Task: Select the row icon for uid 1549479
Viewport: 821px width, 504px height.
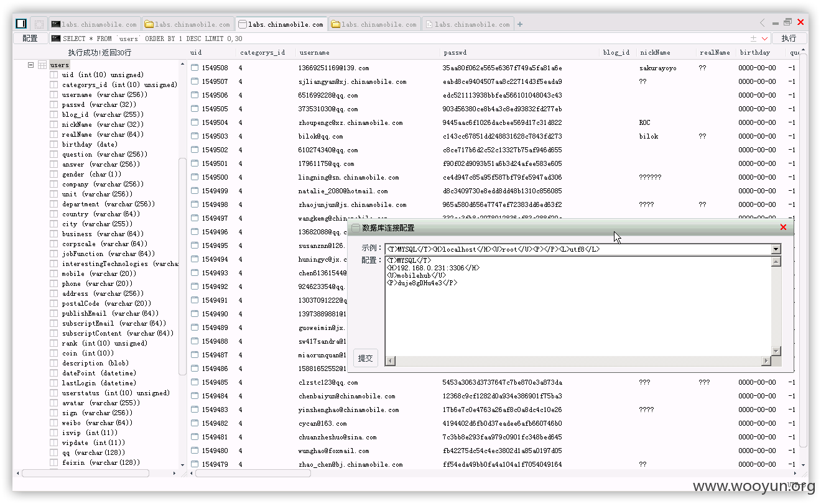Action: click(195, 464)
